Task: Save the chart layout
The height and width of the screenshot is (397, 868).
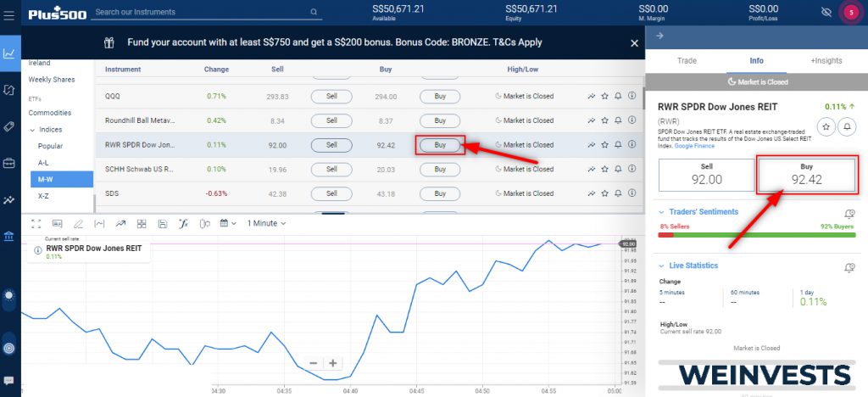Action: [163, 224]
